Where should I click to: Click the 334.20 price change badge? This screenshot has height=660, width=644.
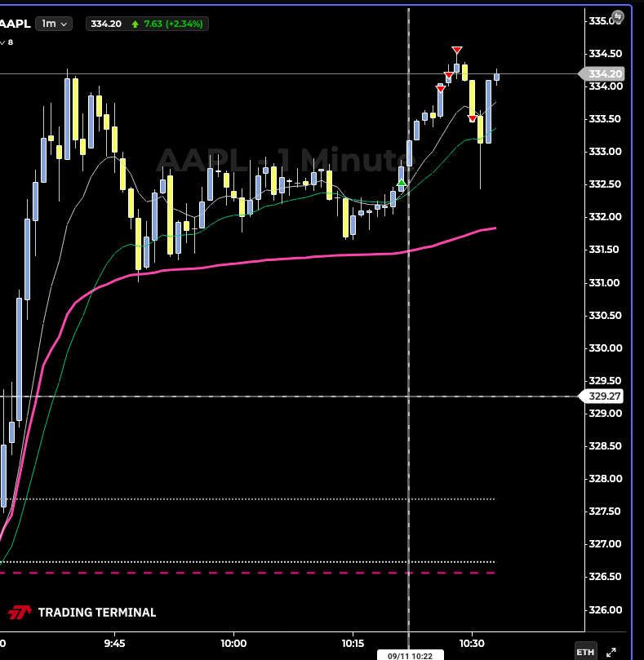click(147, 24)
